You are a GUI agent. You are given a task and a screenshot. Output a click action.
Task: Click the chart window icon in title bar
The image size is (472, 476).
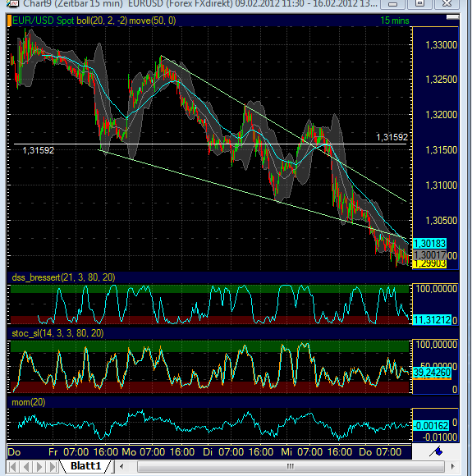click(x=14, y=3)
